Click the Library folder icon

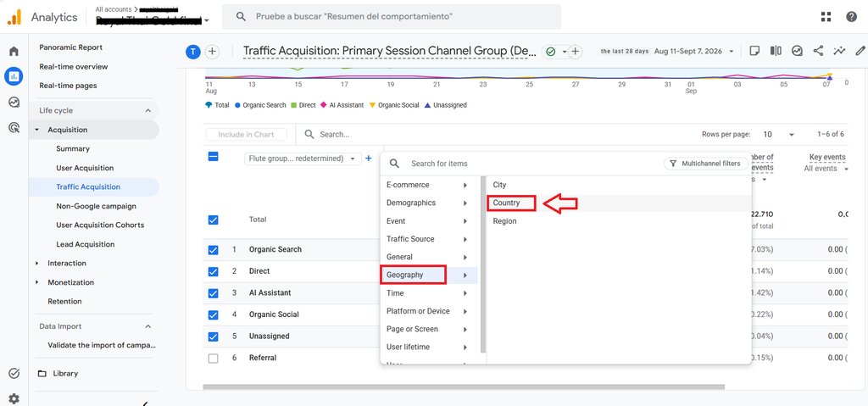point(42,373)
